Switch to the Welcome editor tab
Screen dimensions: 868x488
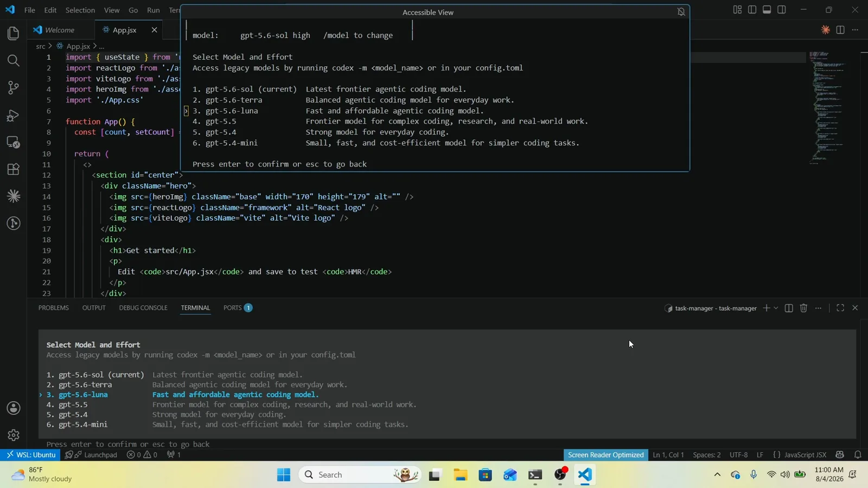click(x=60, y=30)
